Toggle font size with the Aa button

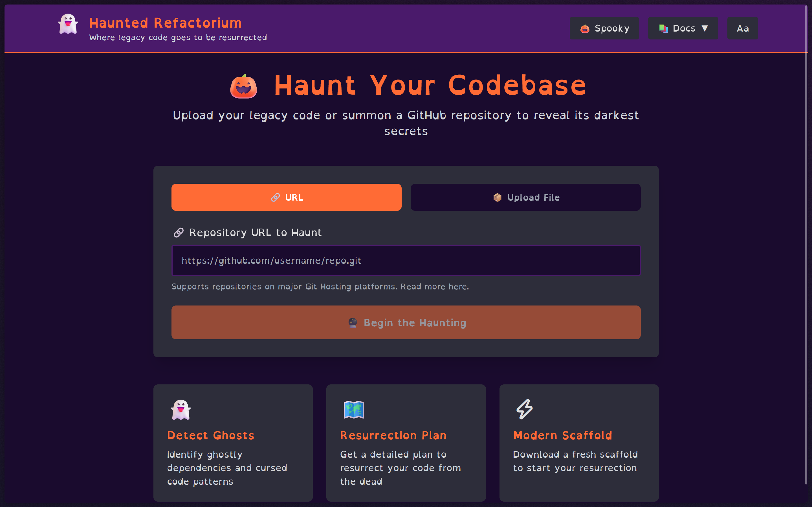[742, 28]
